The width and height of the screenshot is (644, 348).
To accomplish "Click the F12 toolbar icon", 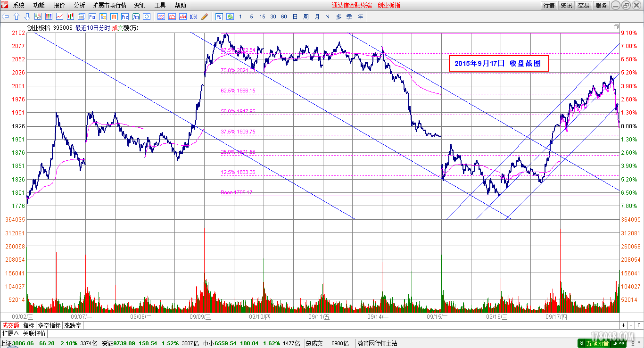I will coord(124,17).
